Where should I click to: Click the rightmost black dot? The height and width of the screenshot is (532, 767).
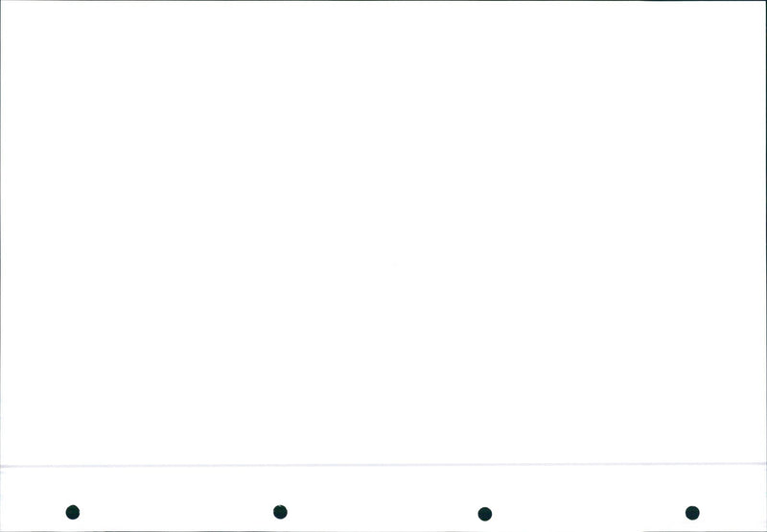click(x=692, y=513)
